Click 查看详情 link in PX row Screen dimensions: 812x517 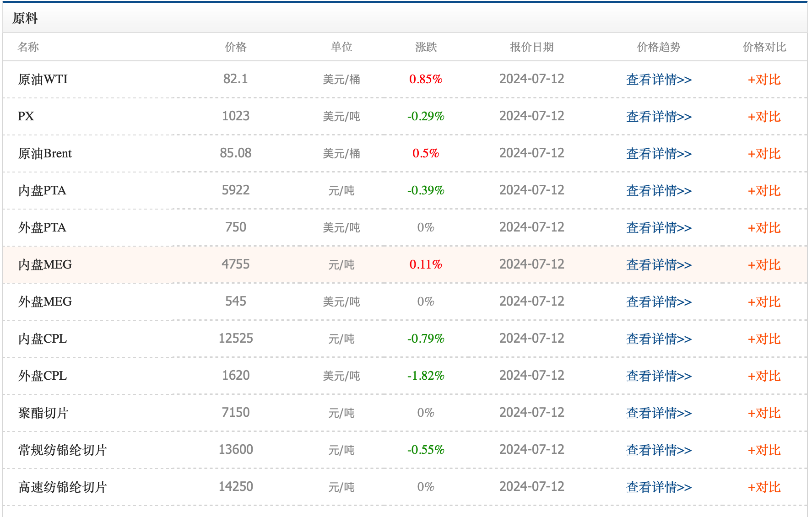(658, 117)
